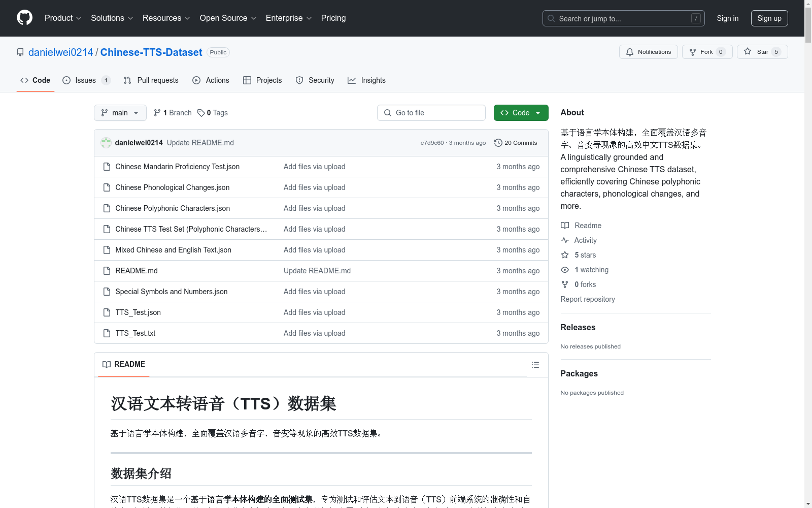This screenshot has width=812, height=508.
Task: Open the Chinese-TTS-Dataset repository link
Action: (151, 52)
